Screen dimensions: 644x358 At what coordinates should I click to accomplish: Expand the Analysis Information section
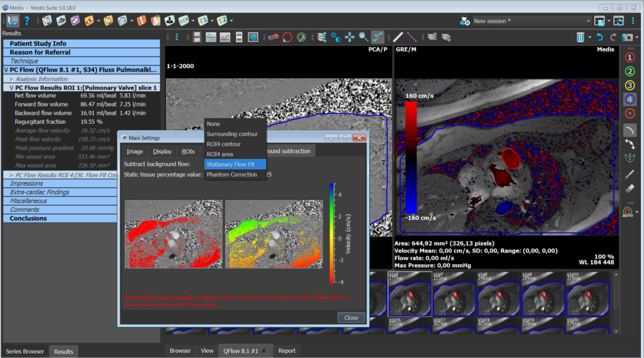pyautogui.click(x=11, y=79)
